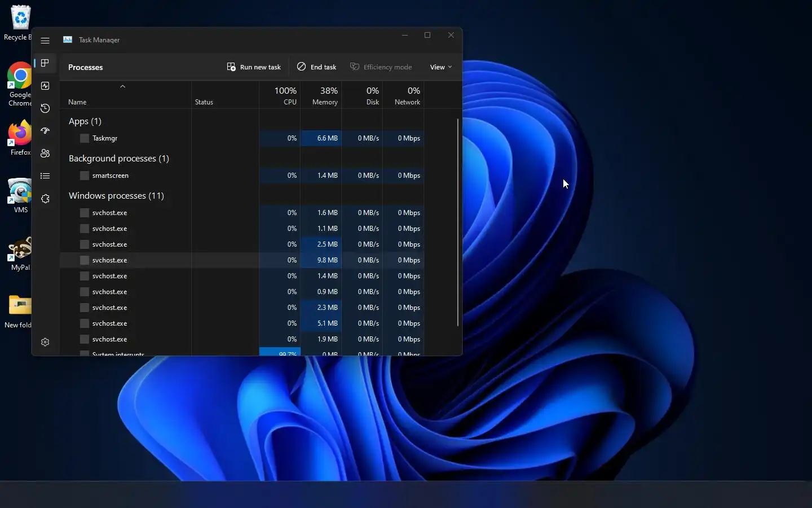The height and width of the screenshot is (508, 812).
Task: Open the Details page from sidebar
Action: click(45, 176)
